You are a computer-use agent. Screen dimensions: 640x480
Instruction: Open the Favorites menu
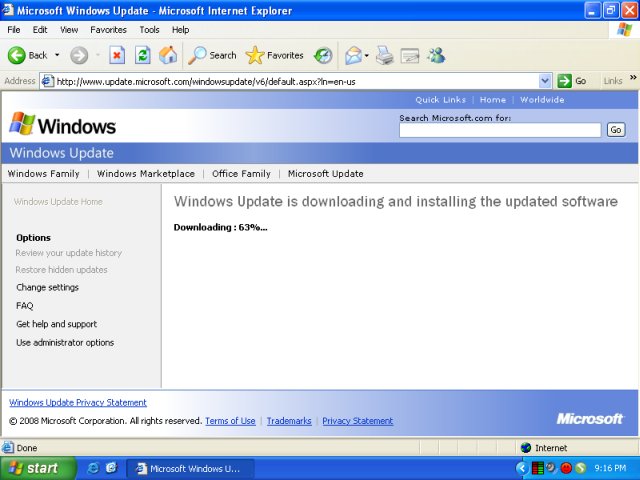109,30
